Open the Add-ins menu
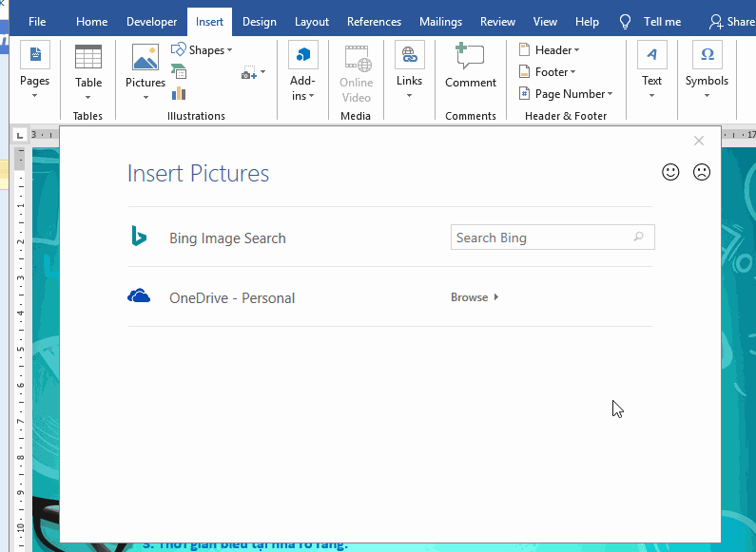The height and width of the screenshot is (552, 756). 302,71
